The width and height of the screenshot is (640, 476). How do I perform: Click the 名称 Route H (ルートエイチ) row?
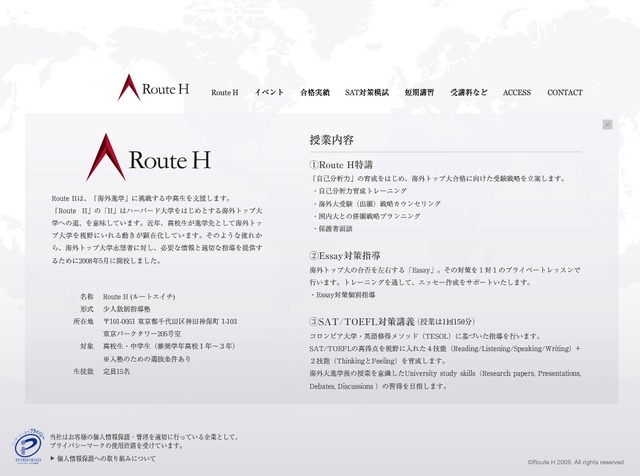tap(128, 296)
